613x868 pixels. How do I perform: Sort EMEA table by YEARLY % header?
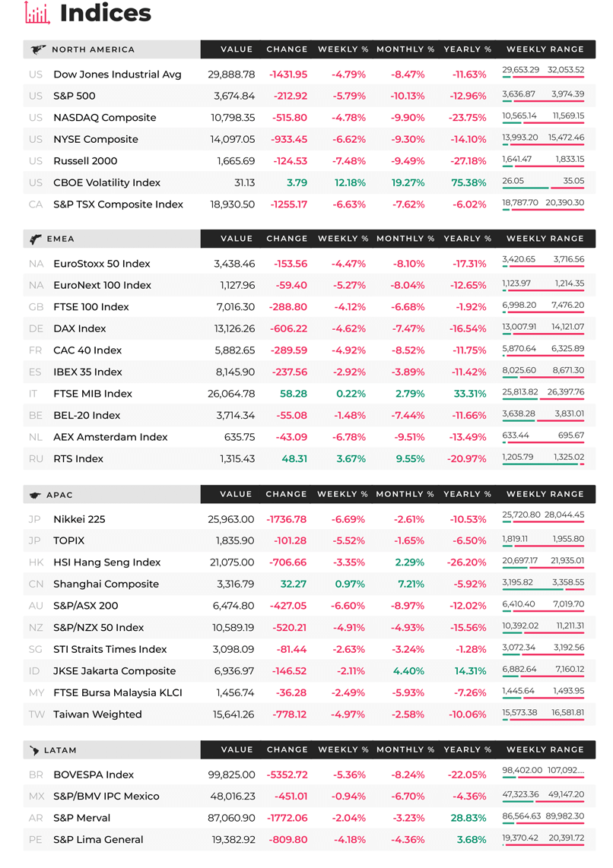(468, 239)
